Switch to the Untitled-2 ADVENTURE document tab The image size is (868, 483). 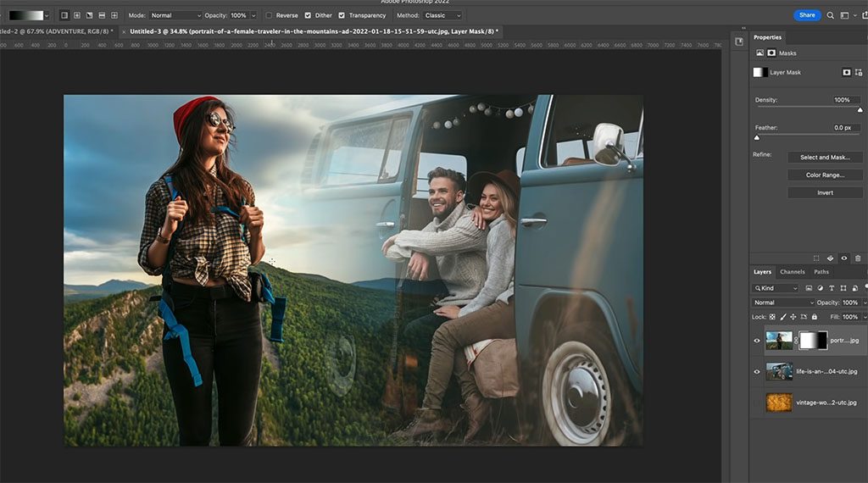(x=58, y=31)
